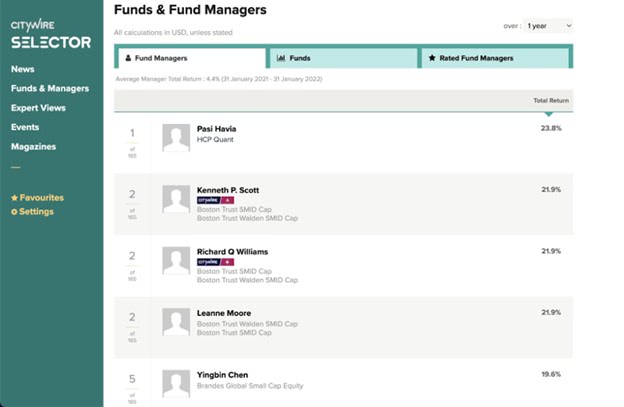Click the Settings gear icon
624x407 pixels.
pos(14,212)
